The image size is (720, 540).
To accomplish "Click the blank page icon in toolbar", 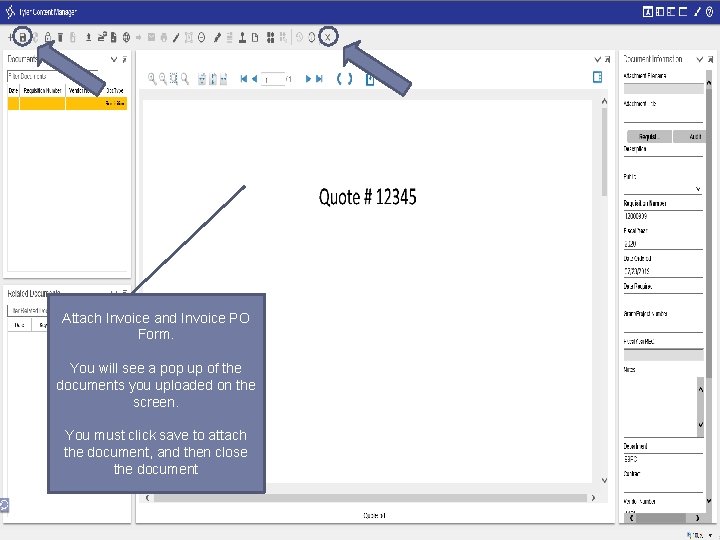I will pos(255,38).
